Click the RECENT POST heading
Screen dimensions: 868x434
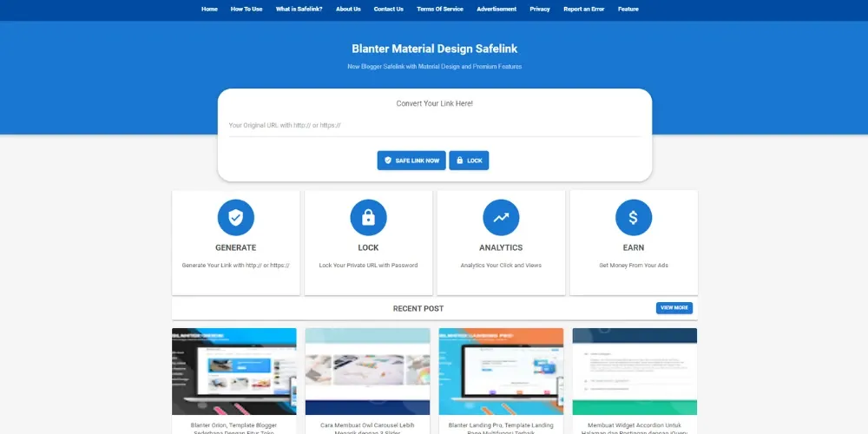pyautogui.click(x=418, y=309)
